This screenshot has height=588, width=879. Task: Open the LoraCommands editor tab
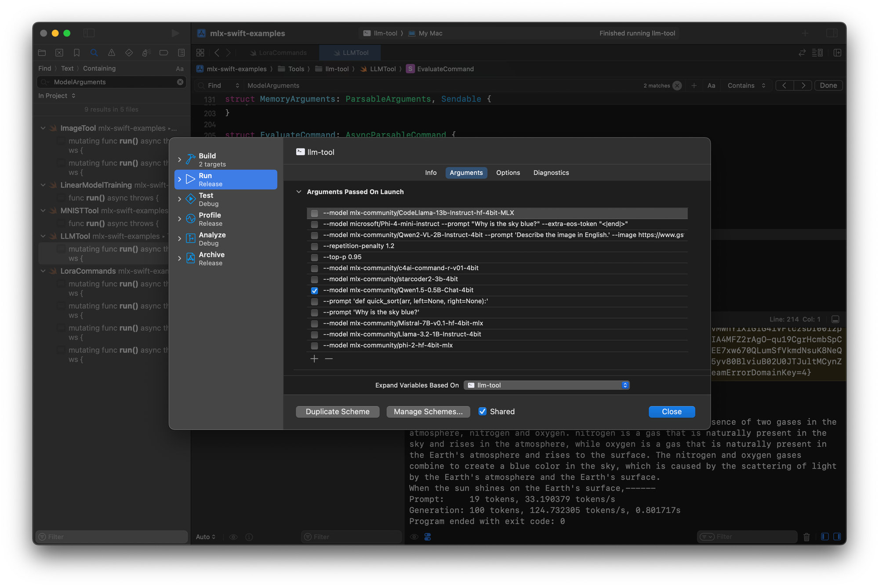pos(278,53)
